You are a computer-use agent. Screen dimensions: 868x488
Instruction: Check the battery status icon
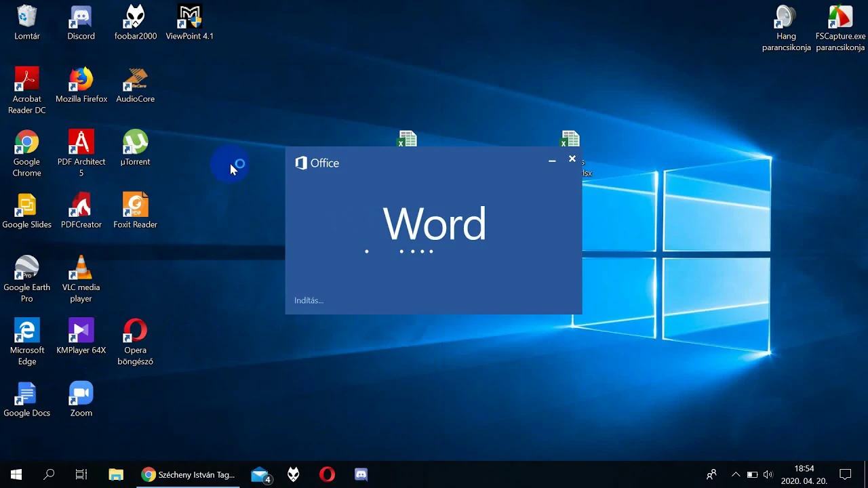pos(752,474)
